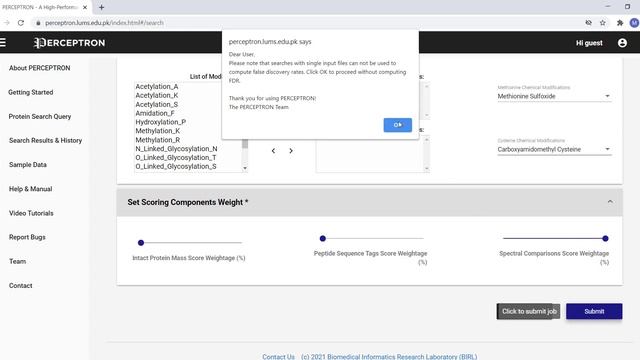Screen dimensions: 640x360
Task: Go to About PERCEPTRON
Action: point(40,68)
